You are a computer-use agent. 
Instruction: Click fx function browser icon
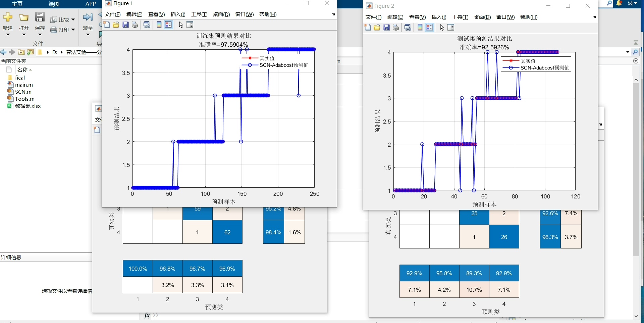pyautogui.click(x=147, y=316)
